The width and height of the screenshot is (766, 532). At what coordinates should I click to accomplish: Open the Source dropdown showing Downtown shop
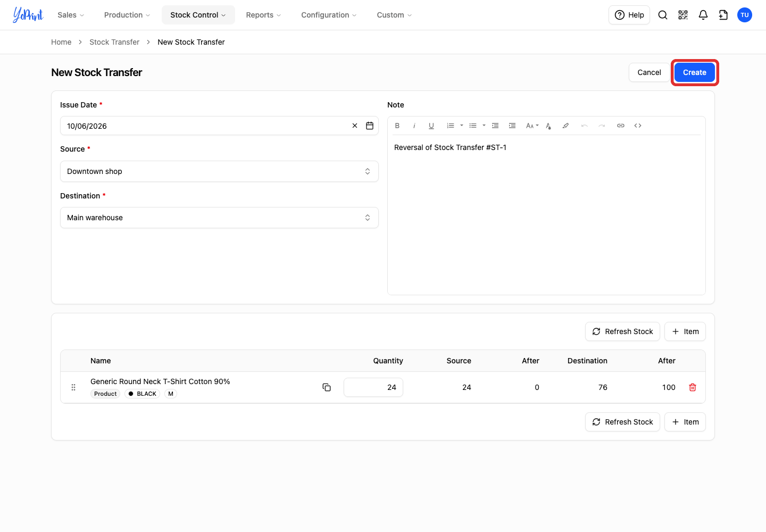pyautogui.click(x=219, y=171)
